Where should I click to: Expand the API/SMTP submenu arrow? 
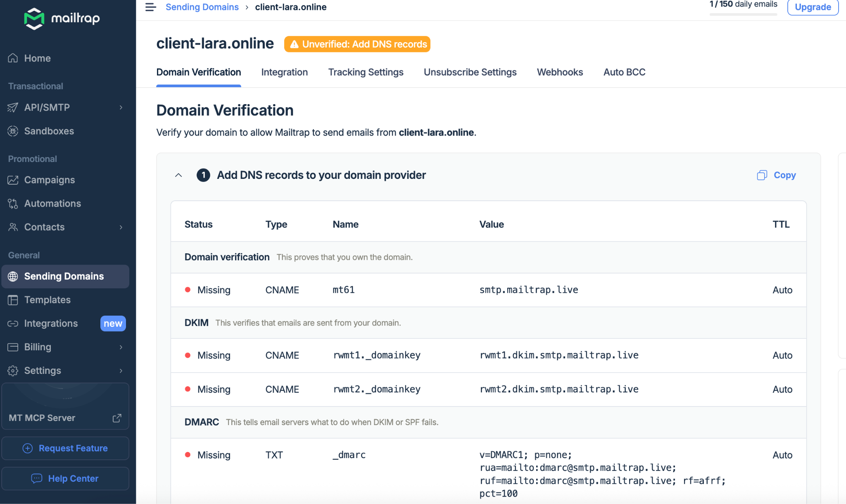pos(121,107)
